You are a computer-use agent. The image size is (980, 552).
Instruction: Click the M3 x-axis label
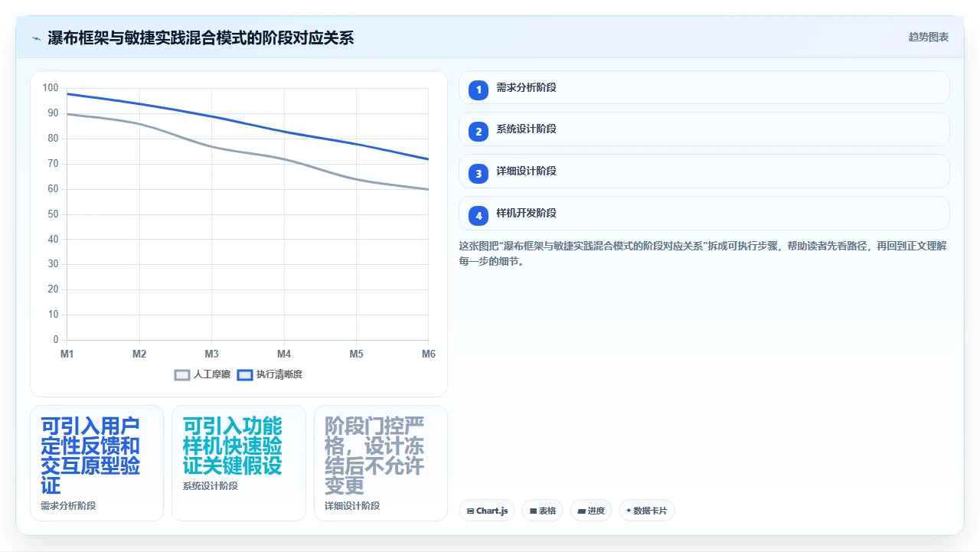[212, 354]
